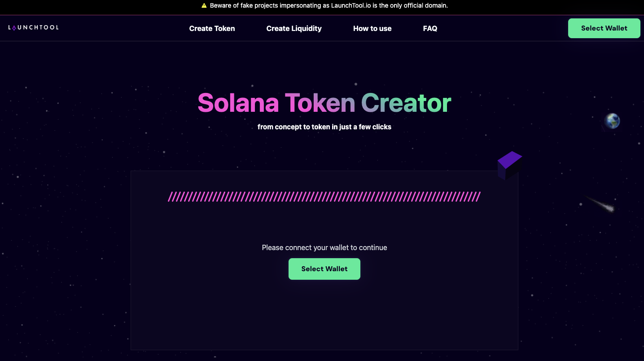The image size is (644, 361).
Task: Click "Beware of fake projects" banner text
Action: (x=243, y=6)
